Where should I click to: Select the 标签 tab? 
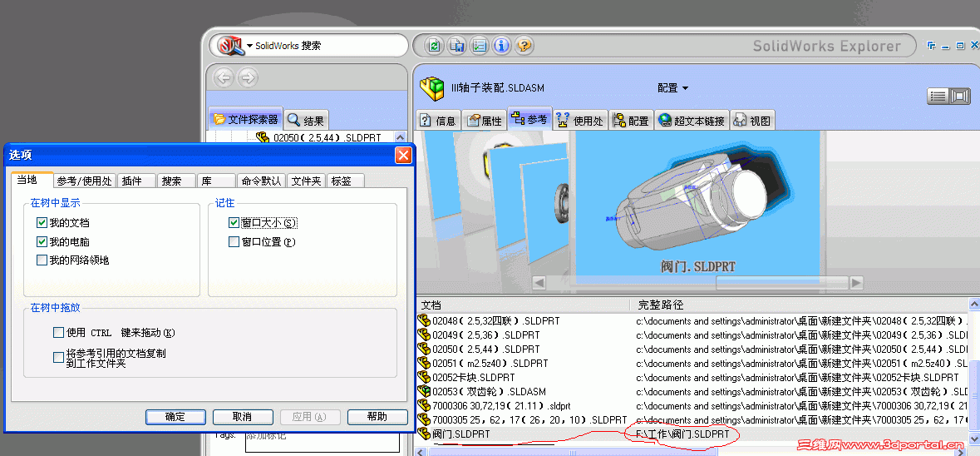point(345,181)
